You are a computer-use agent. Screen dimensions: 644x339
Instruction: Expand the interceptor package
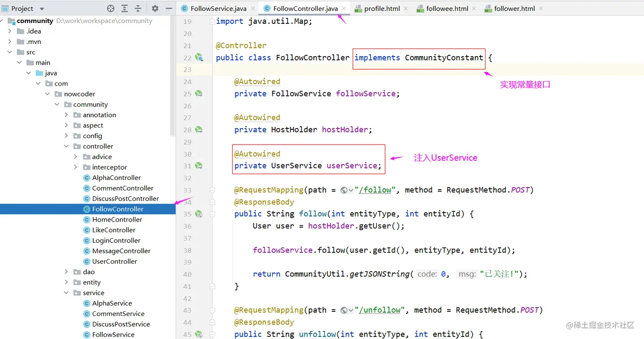[x=75, y=167]
